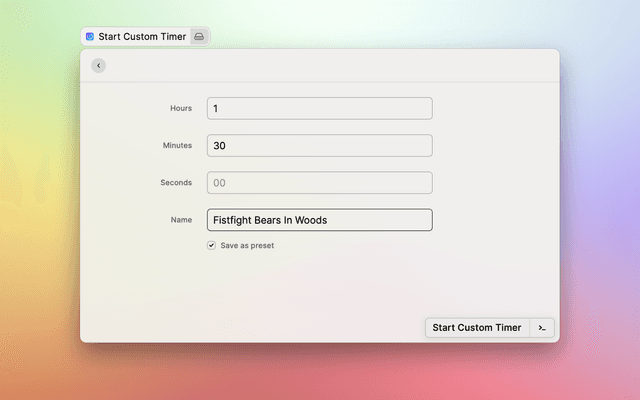Select the Start Custom Timer title tab
The height and width of the screenshot is (400, 640).
[141, 37]
